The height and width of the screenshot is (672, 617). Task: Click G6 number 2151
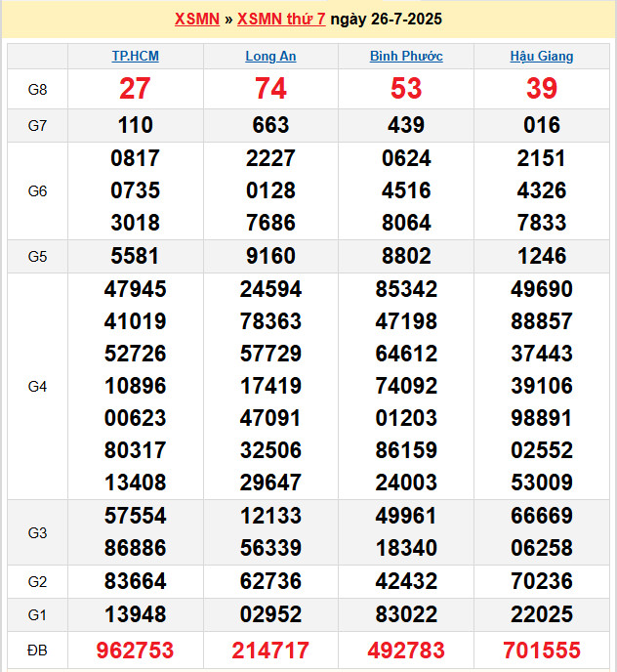coord(542,158)
